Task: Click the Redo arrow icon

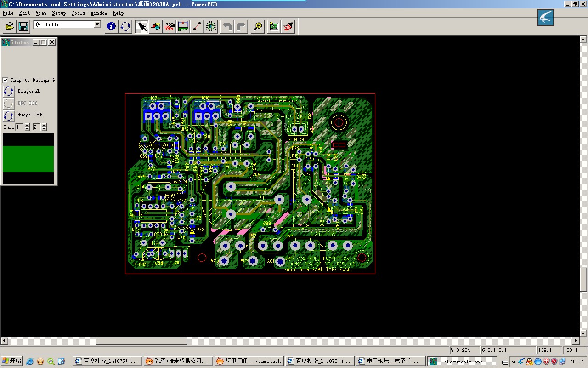Action: click(x=241, y=26)
